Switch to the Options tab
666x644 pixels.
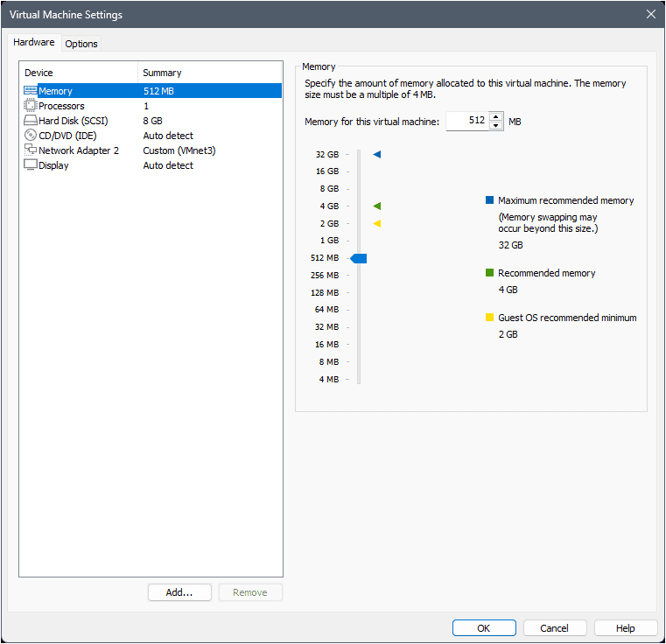[81, 44]
